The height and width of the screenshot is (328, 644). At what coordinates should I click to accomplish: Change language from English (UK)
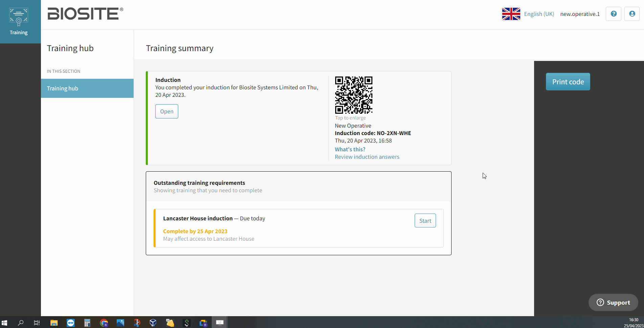tap(539, 14)
